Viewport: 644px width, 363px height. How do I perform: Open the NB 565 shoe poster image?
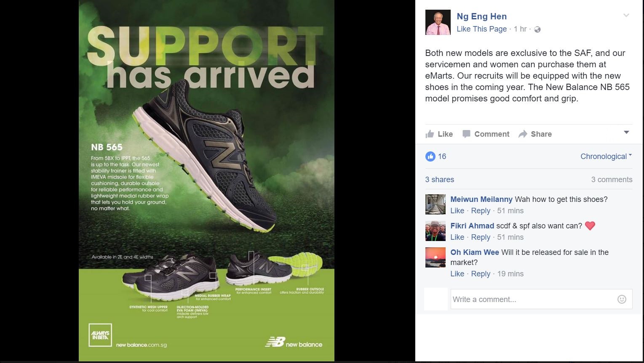tap(206, 180)
